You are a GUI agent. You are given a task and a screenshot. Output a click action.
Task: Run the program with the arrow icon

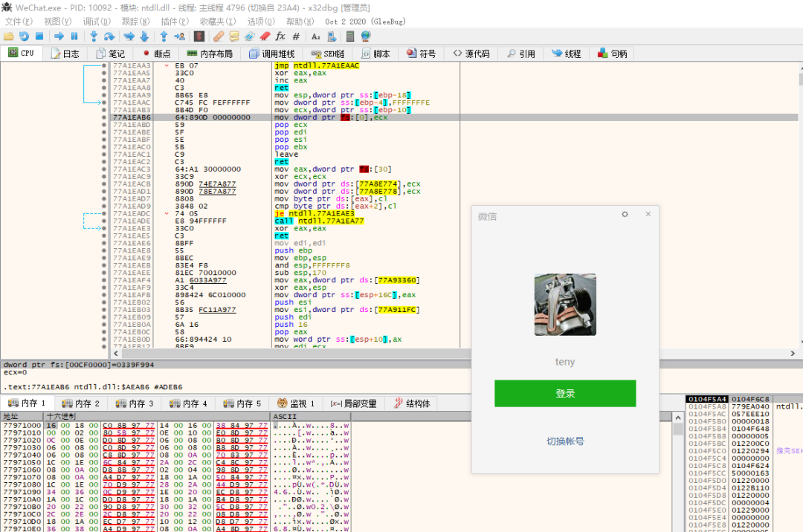59,36
